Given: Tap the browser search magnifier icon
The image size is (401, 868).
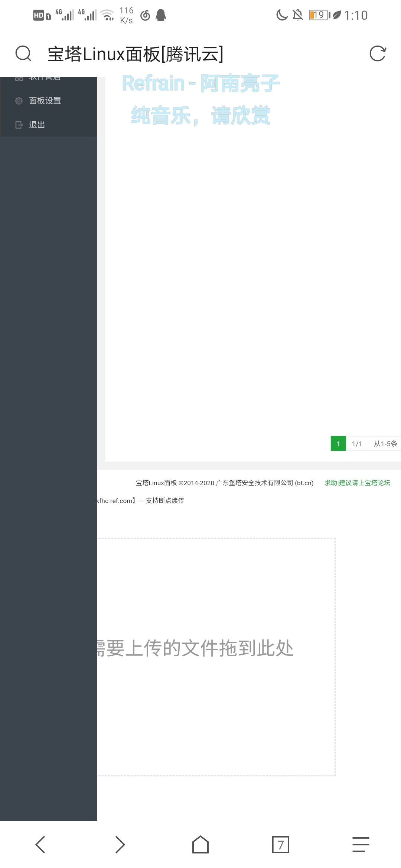Looking at the screenshot, I should 23,53.
